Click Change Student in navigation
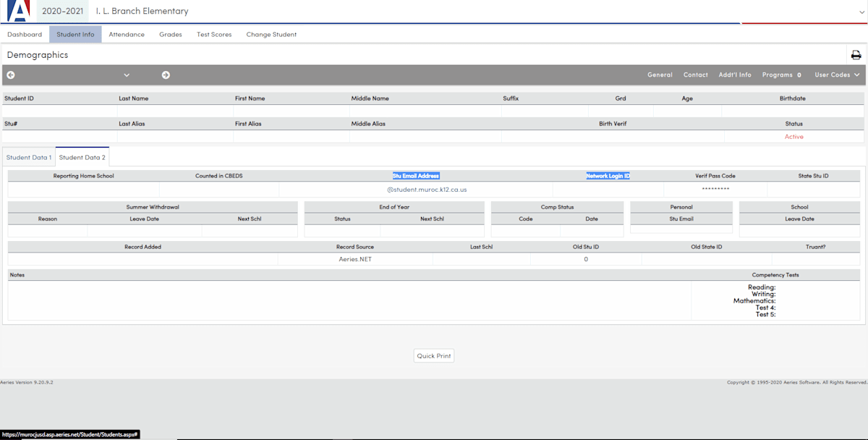This screenshot has width=868, height=440. click(271, 35)
